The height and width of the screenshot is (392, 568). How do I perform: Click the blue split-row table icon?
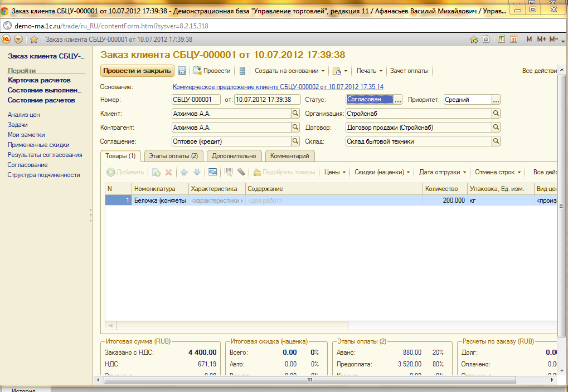click(212, 172)
